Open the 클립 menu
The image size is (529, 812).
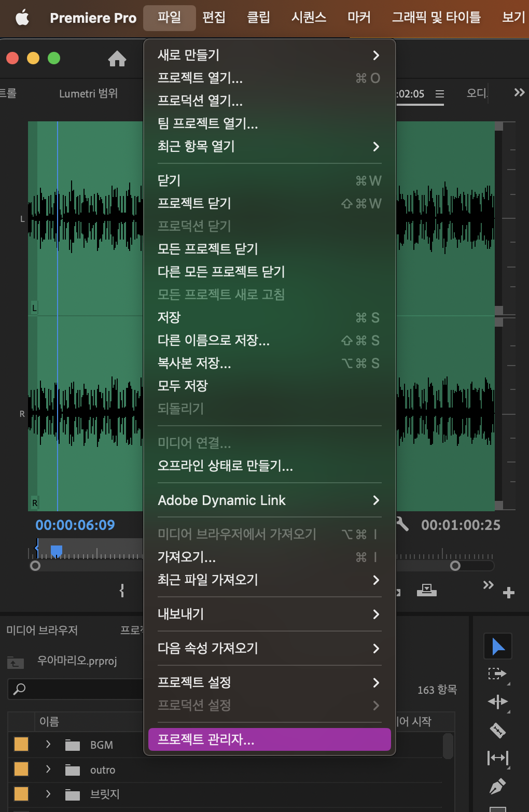click(258, 18)
